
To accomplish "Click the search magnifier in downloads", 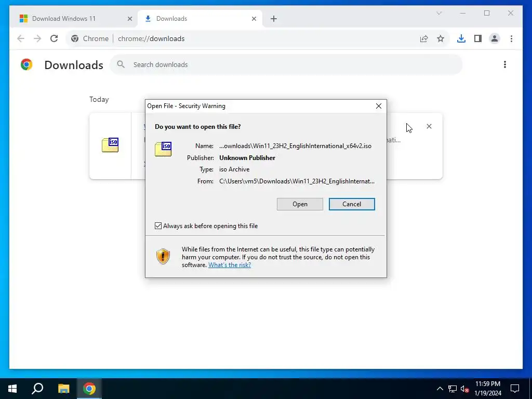I will click(121, 64).
